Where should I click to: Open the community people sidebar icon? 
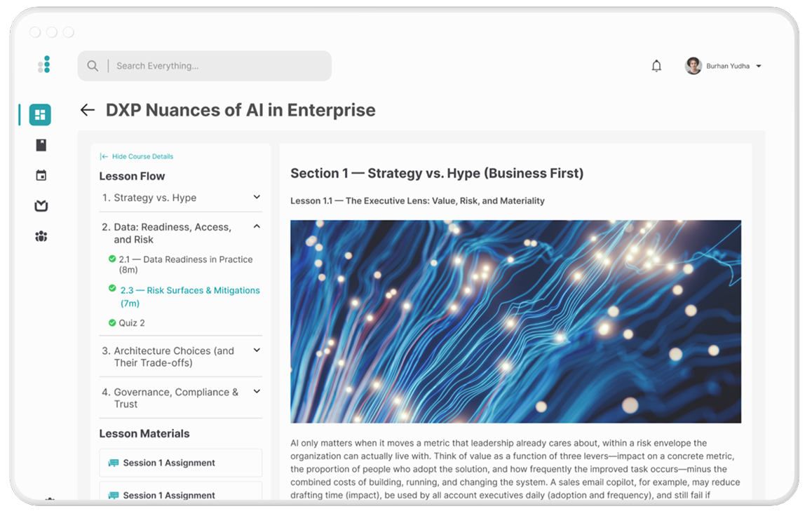coord(41,237)
